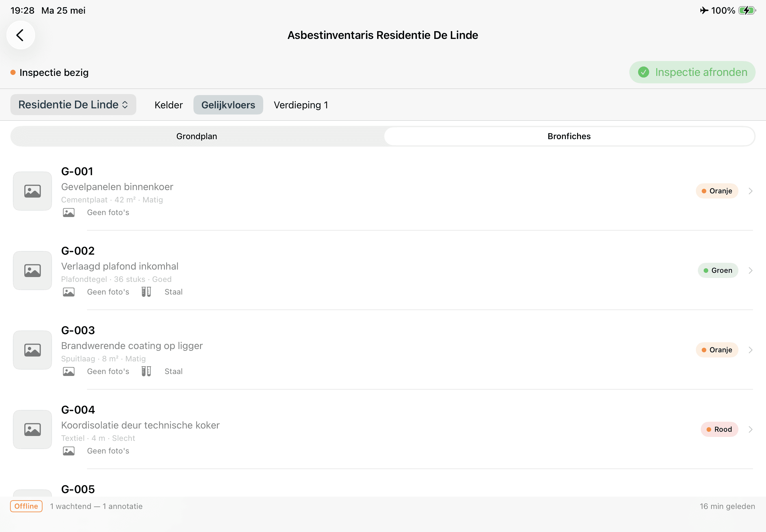Select the Kelder floor tab
The image size is (766, 532).
tap(169, 105)
